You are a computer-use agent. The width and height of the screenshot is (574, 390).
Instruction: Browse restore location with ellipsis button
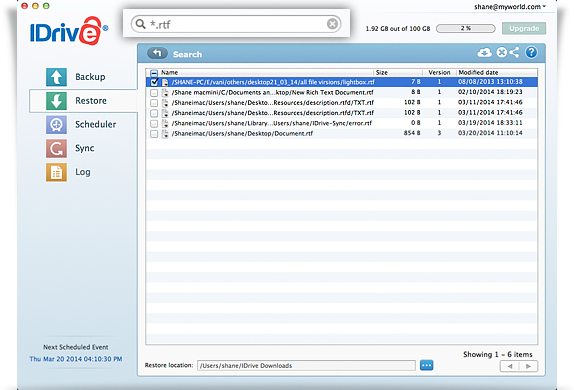pyautogui.click(x=426, y=365)
